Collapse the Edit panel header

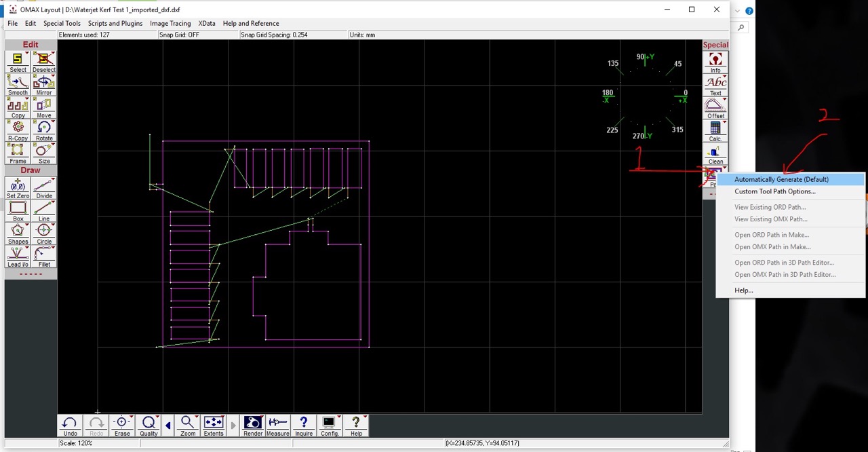click(x=31, y=45)
